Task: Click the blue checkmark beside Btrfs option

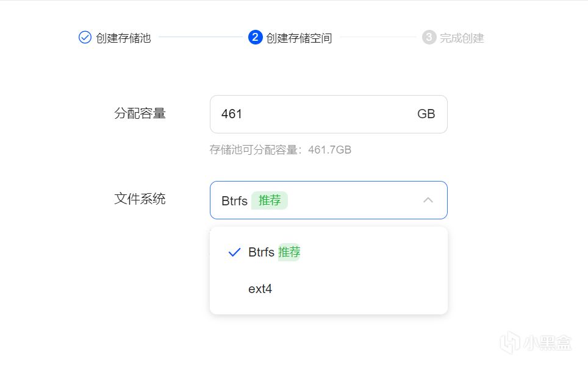Action: 234,252
